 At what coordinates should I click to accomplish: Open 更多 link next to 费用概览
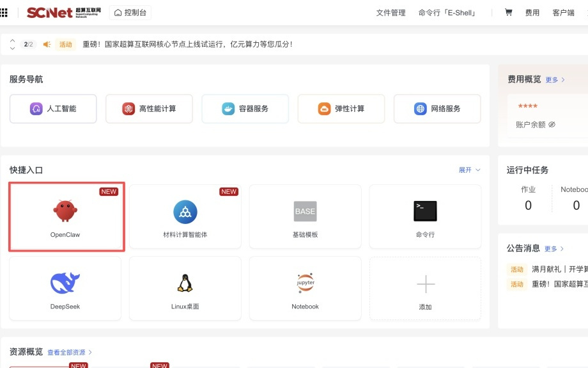[x=555, y=79]
